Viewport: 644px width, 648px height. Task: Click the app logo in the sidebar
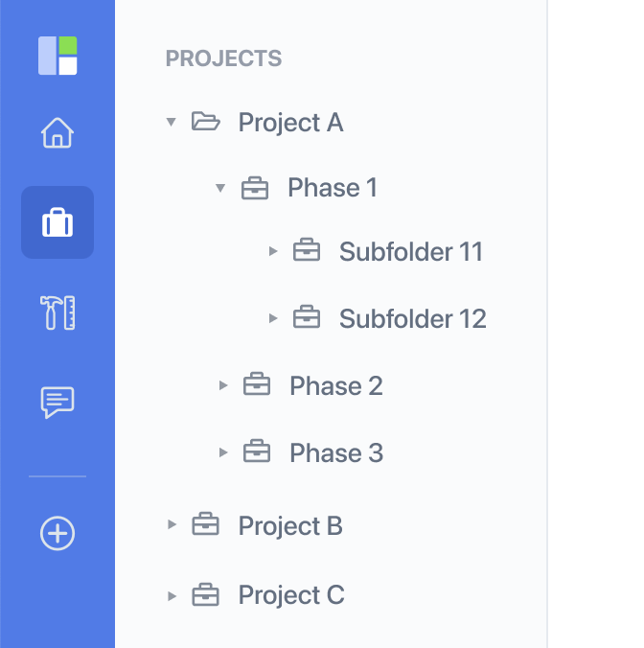pyautogui.click(x=57, y=56)
